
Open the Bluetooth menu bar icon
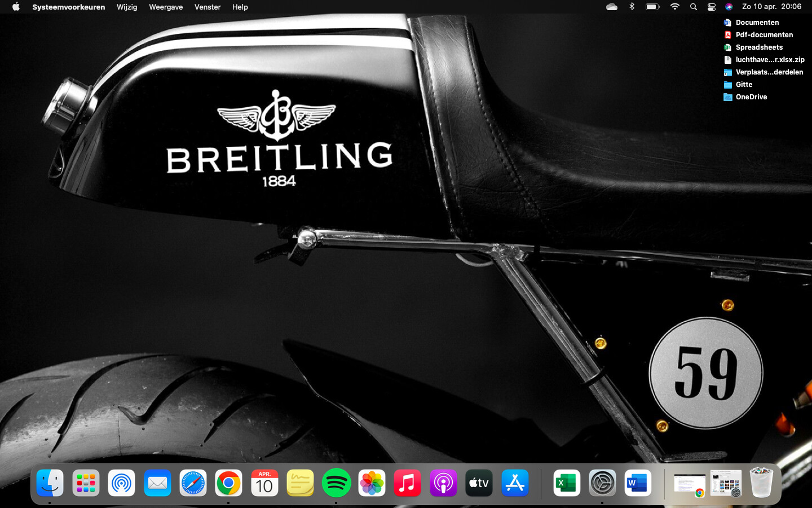coord(632,7)
